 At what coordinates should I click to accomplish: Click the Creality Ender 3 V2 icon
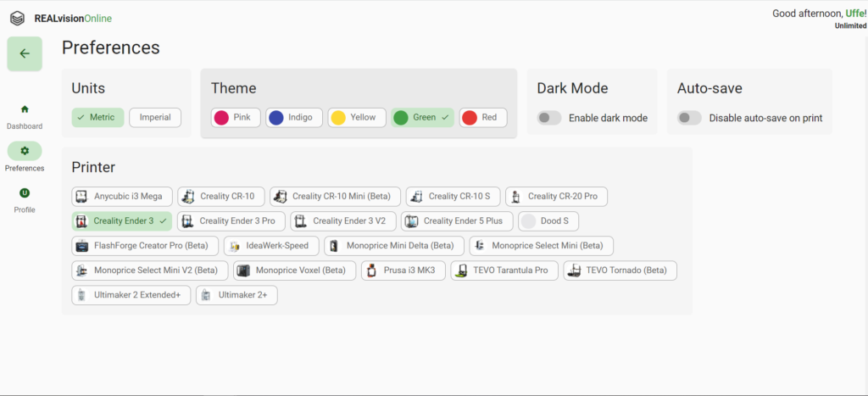(301, 221)
